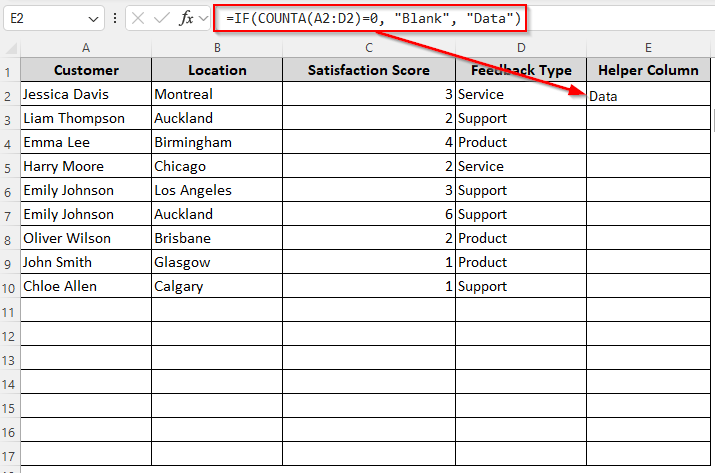Click the Select All corner triangle
Viewport: 715px width, 473px height.
coord(10,48)
